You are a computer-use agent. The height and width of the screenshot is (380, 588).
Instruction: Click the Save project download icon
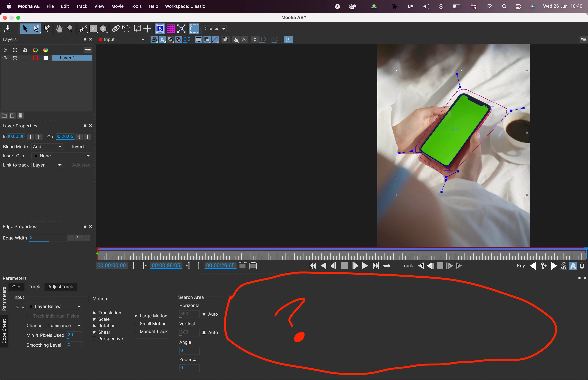point(8,29)
